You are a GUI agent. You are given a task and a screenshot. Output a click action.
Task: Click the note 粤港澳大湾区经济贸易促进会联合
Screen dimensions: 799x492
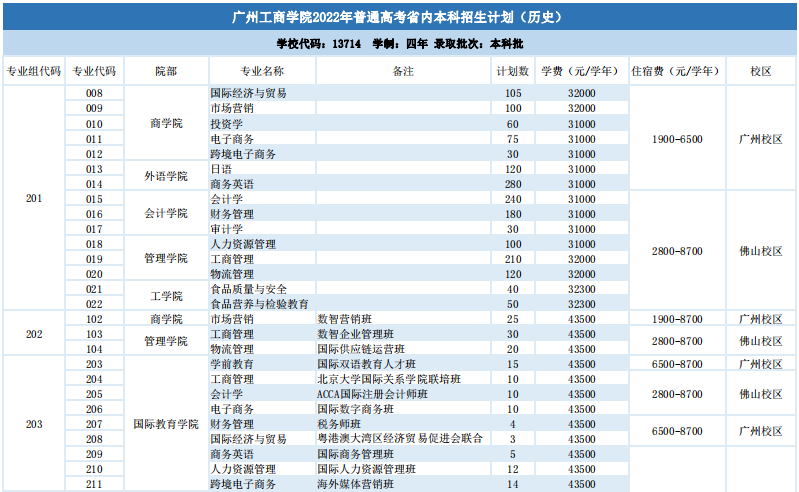point(400,439)
